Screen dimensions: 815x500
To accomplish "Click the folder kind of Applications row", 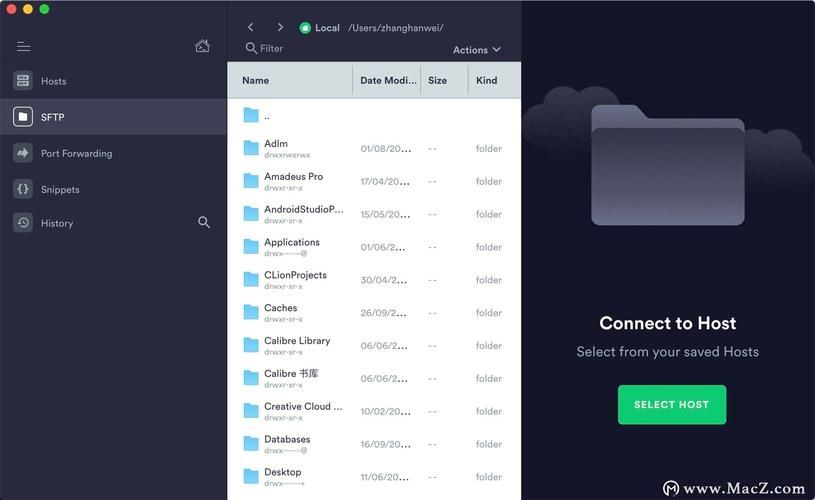I will click(489, 247).
